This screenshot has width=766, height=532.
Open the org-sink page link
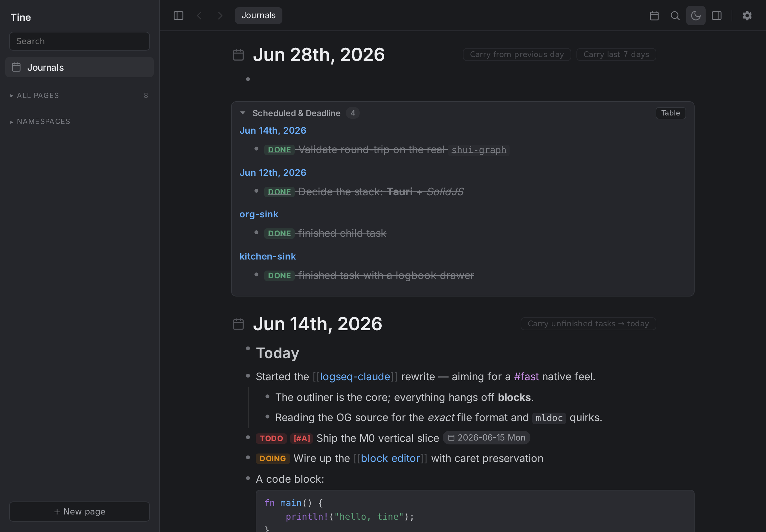tap(259, 214)
